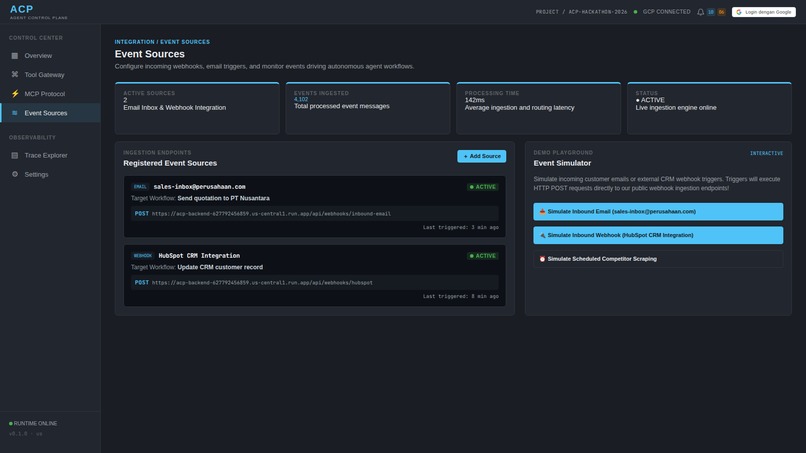This screenshot has width=806, height=453.
Task: Open notifications bell icon
Action: tap(700, 12)
